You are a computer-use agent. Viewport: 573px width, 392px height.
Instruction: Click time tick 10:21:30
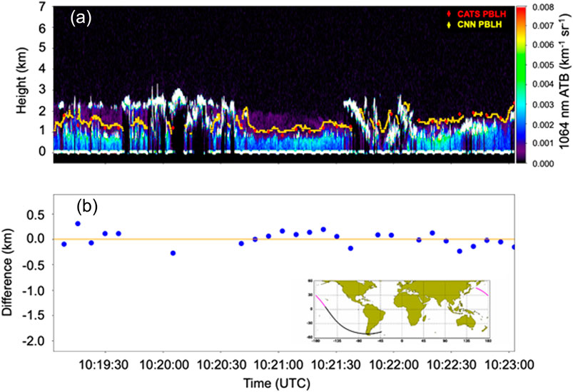point(336,365)
